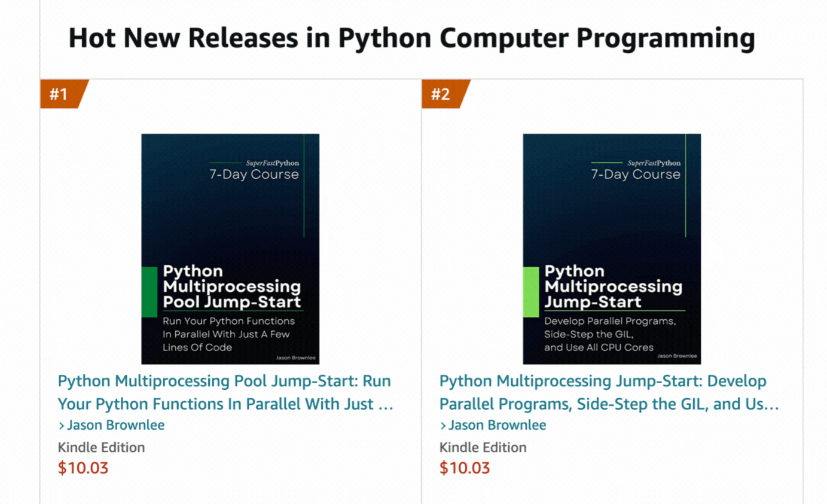827x504 pixels.
Task: Visit Jason Brownlee author link under book #2
Action: (497, 425)
